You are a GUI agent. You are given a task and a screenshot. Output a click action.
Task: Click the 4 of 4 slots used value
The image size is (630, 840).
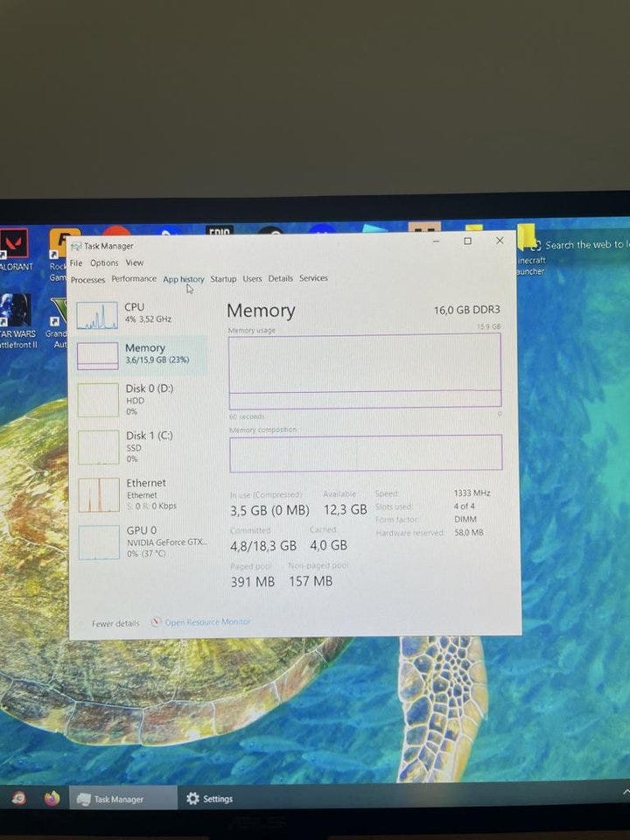(x=464, y=507)
